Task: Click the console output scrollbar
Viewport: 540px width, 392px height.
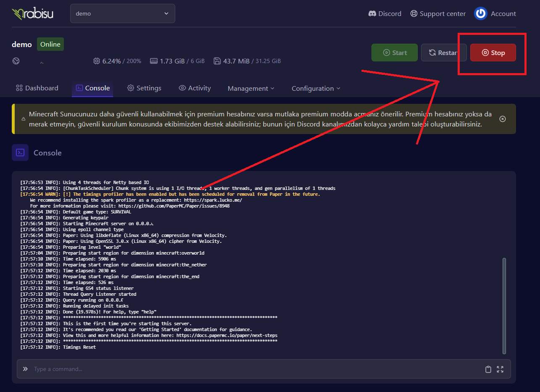Action: (x=504, y=306)
